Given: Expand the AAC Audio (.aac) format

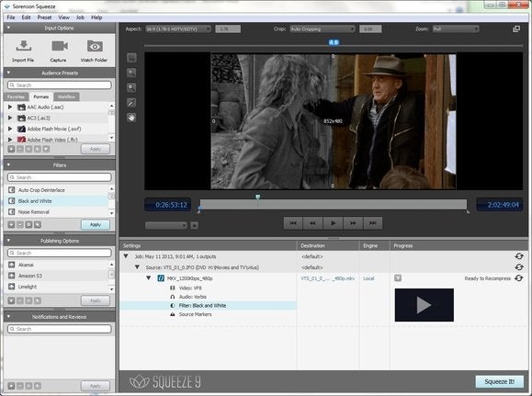Looking at the screenshot, I should [x=10, y=107].
